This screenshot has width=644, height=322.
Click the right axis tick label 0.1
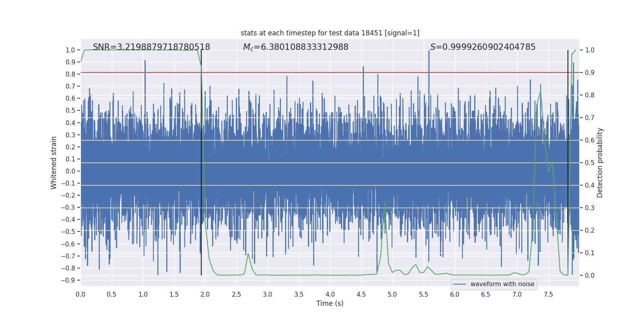590,253
